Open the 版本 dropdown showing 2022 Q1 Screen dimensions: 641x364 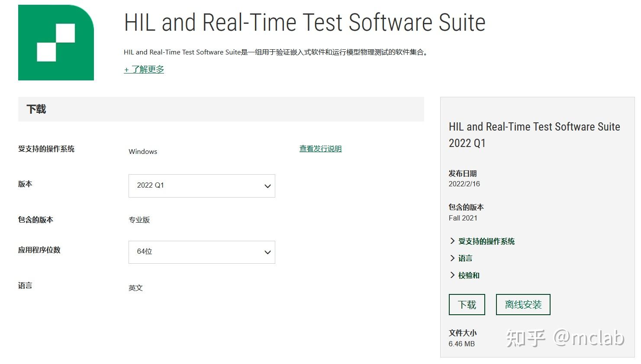coord(202,186)
